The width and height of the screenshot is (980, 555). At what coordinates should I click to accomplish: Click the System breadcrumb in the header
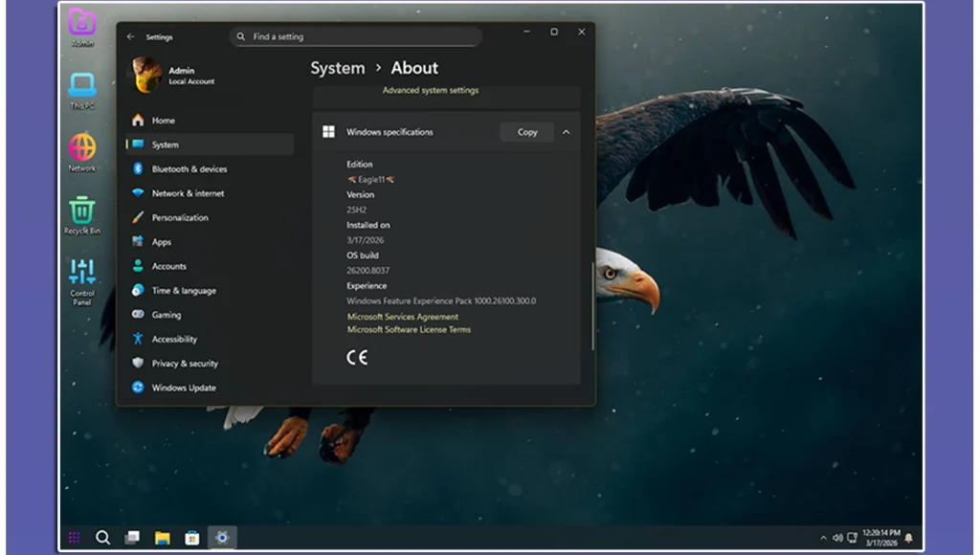click(337, 68)
